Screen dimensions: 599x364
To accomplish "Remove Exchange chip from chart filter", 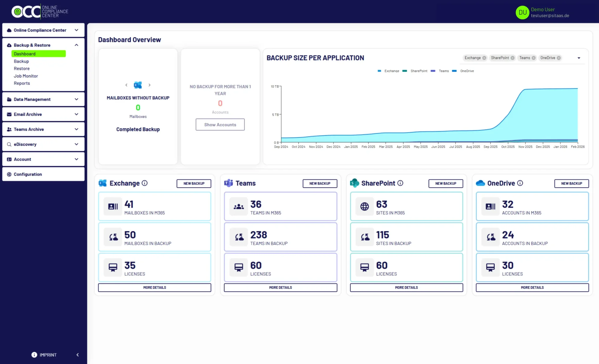I will pos(484,58).
